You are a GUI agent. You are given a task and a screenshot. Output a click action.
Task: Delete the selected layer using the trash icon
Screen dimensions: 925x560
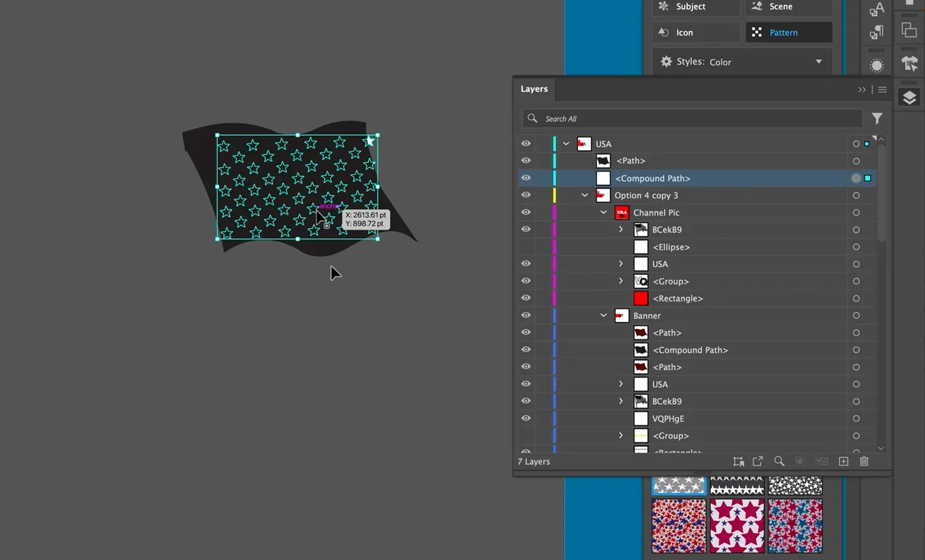point(864,461)
